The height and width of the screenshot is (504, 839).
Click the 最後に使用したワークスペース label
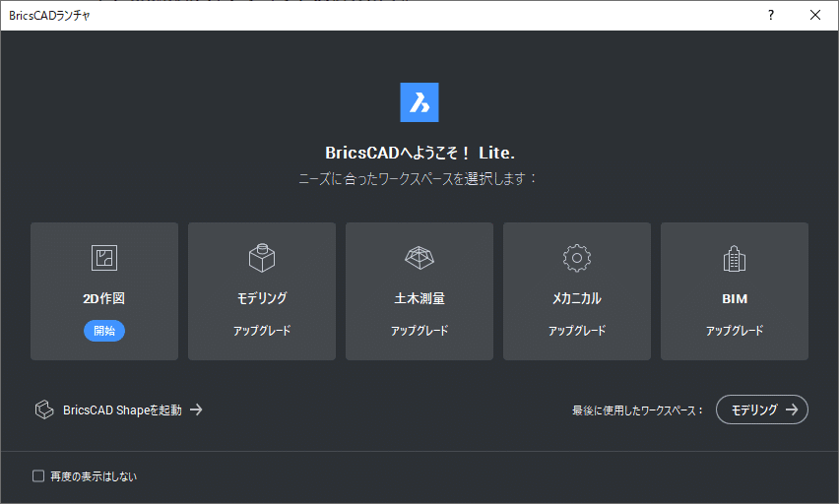(637, 410)
